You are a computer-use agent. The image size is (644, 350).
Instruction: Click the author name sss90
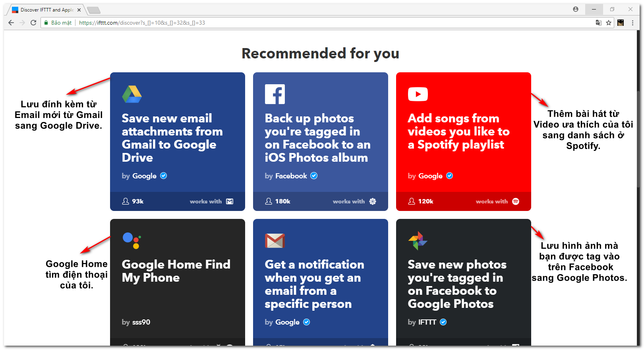141,322
